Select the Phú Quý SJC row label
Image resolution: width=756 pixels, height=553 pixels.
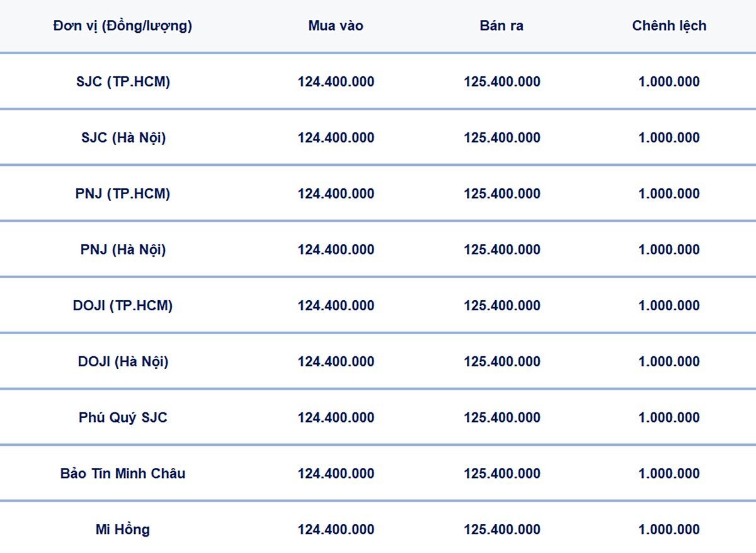tap(123, 417)
